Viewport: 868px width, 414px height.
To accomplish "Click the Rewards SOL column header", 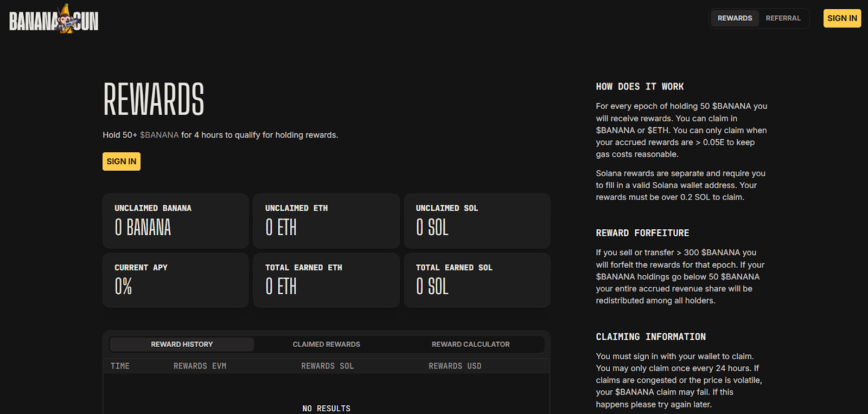I will pos(327,366).
